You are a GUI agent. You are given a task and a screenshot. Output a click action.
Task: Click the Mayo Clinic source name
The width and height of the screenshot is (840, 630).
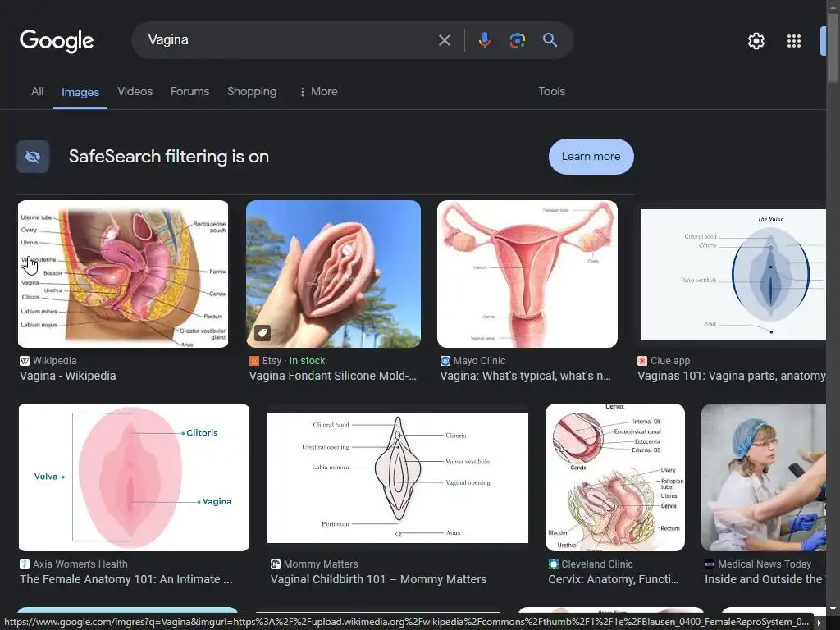(479, 361)
